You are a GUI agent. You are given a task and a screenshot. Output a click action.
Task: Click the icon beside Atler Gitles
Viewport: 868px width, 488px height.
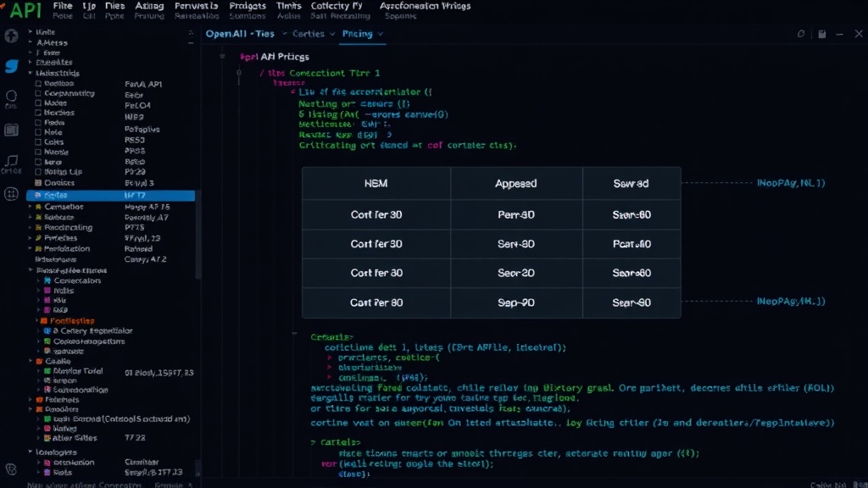coord(47,438)
